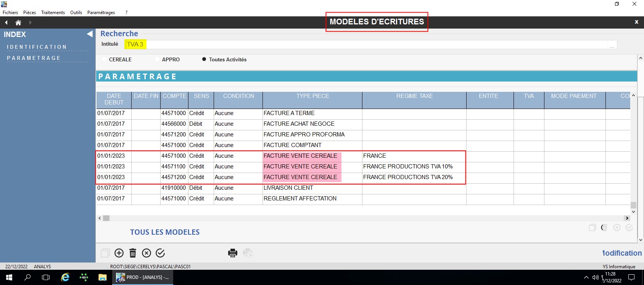The width and height of the screenshot is (644, 285).
Task: Open the Paramétrages menu
Action: click(x=101, y=13)
